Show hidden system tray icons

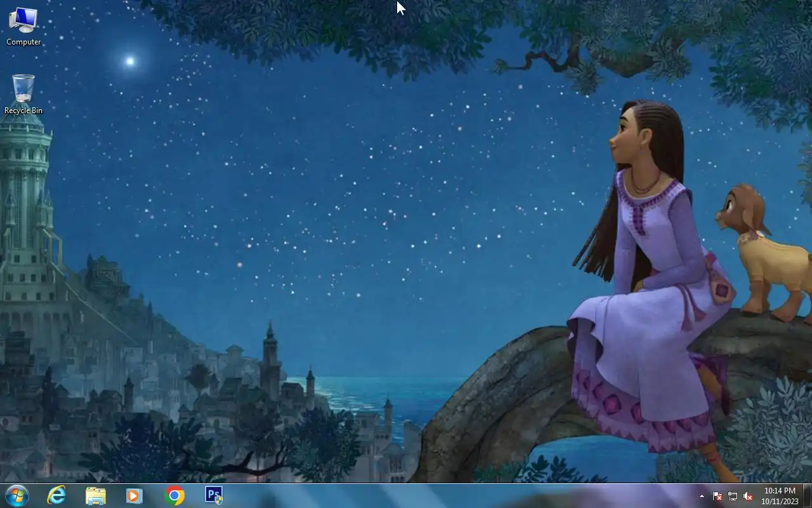[x=702, y=496]
